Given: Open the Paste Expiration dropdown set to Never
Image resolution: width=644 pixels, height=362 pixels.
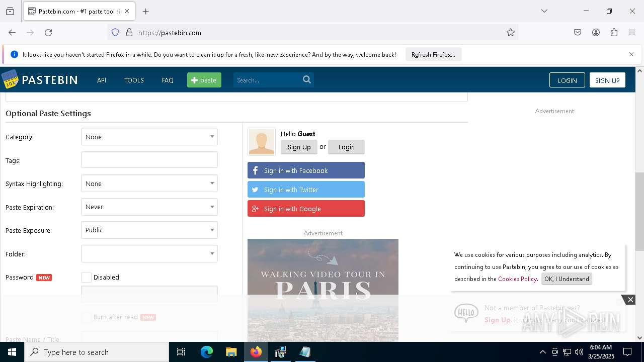Looking at the screenshot, I should tap(149, 207).
